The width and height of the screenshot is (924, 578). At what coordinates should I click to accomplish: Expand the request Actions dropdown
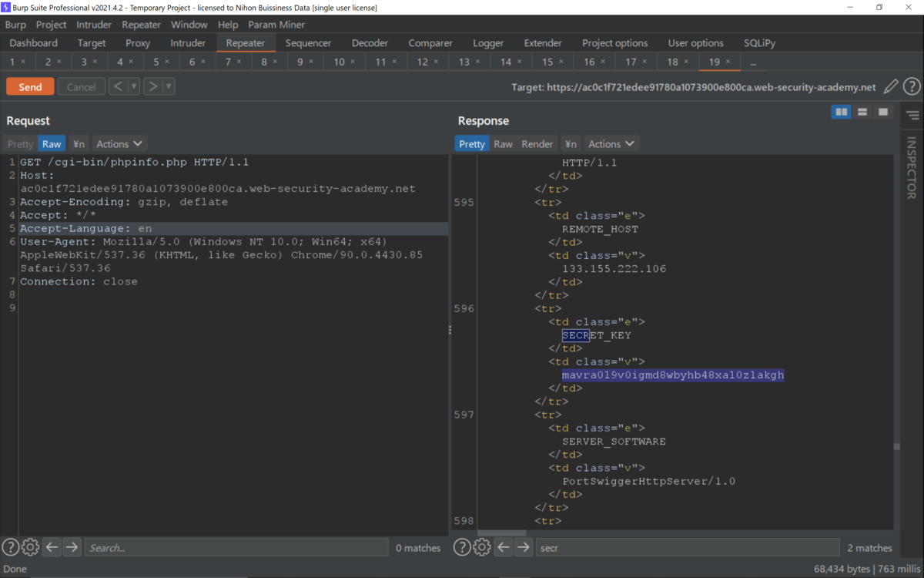pyautogui.click(x=119, y=143)
